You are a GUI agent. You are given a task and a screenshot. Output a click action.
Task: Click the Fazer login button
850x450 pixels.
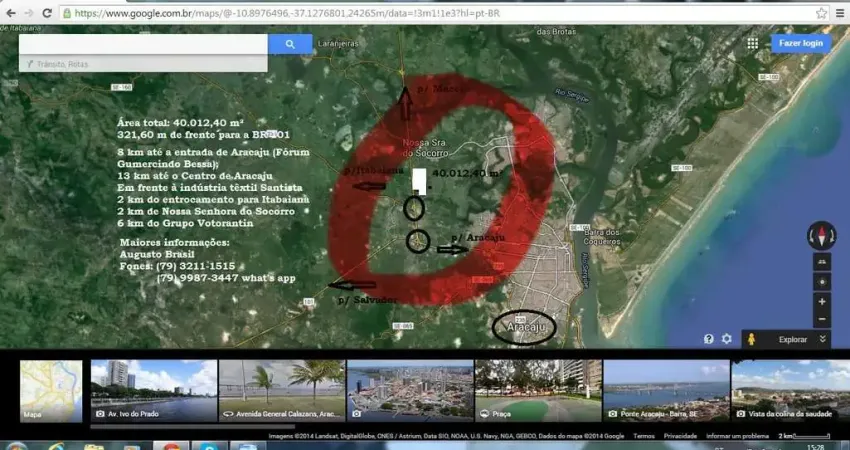point(800,43)
